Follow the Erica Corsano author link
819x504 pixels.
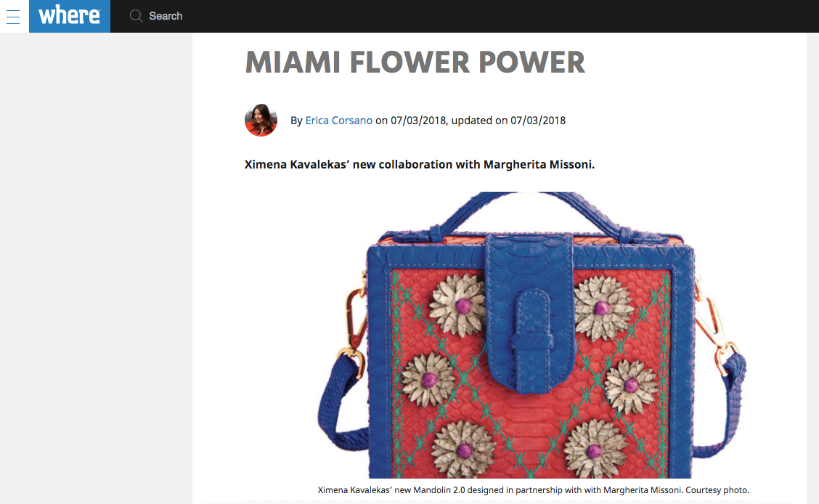click(x=338, y=121)
